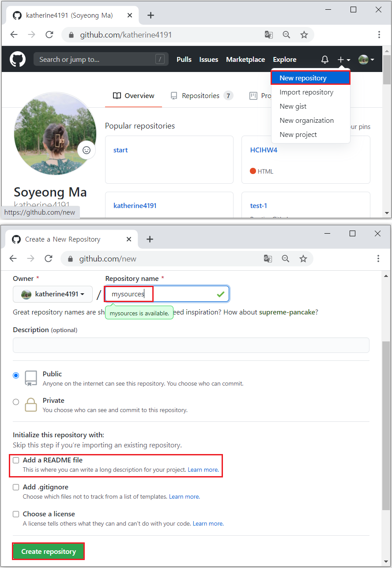The width and height of the screenshot is (392, 568).
Task: Close the Create a New Repository tab
Action: pyautogui.click(x=129, y=239)
